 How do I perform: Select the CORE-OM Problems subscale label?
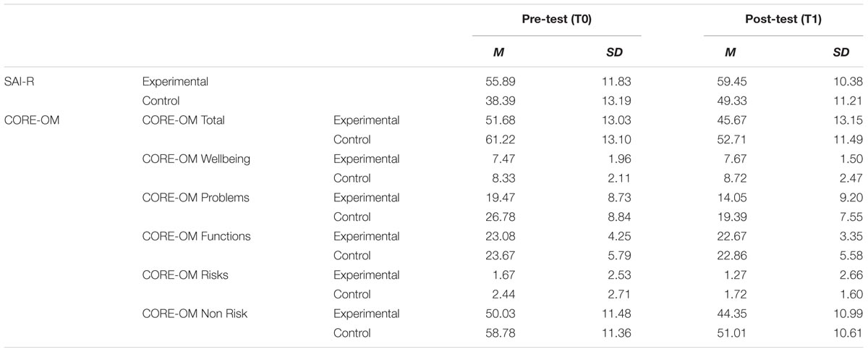(195, 198)
